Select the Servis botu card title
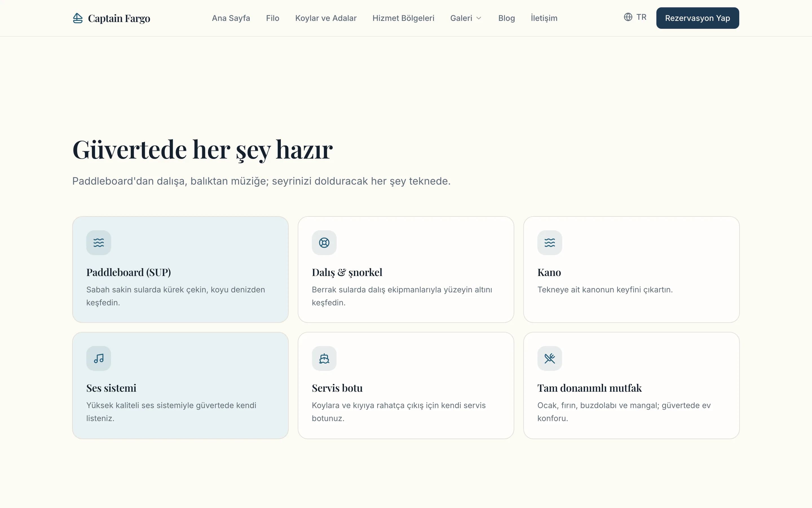 (x=337, y=388)
